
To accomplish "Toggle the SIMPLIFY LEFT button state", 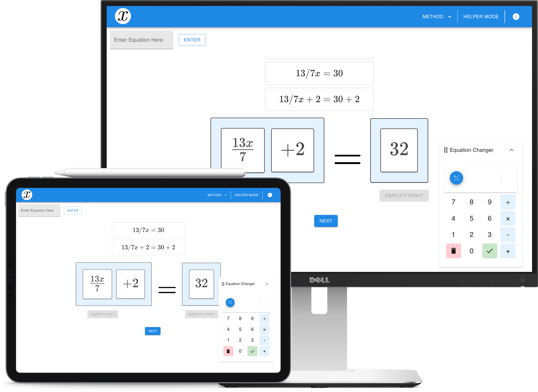I will (103, 314).
